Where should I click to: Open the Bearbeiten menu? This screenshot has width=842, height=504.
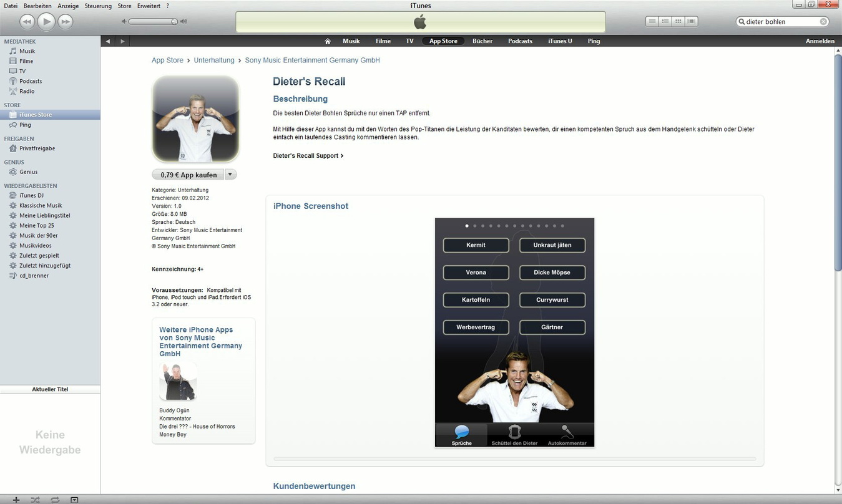pyautogui.click(x=37, y=6)
